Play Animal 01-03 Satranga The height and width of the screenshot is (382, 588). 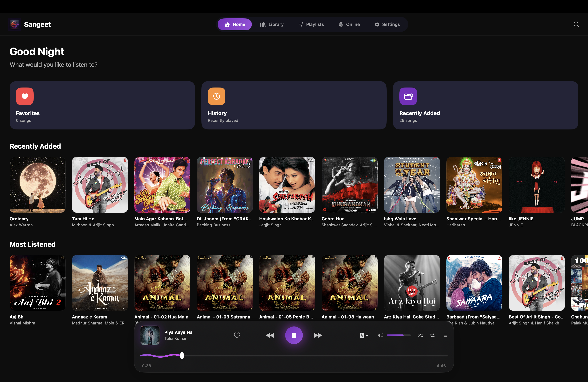(x=225, y=283)
